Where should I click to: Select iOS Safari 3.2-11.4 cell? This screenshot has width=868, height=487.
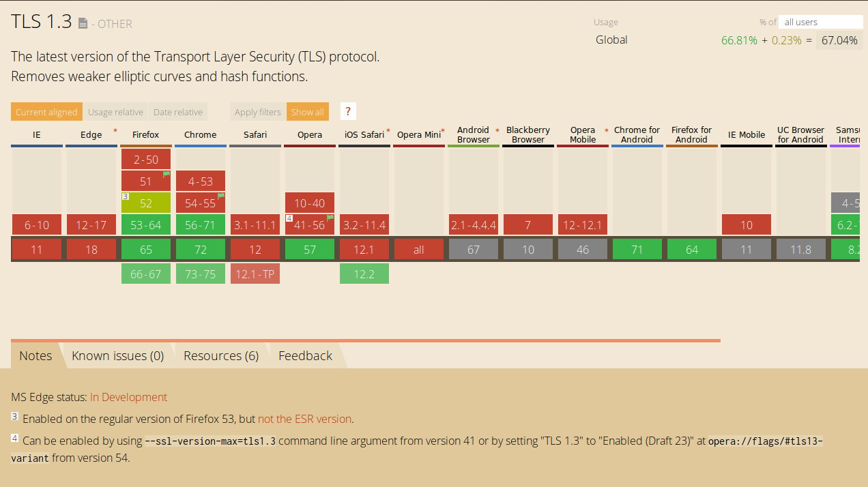coord(364,224)
